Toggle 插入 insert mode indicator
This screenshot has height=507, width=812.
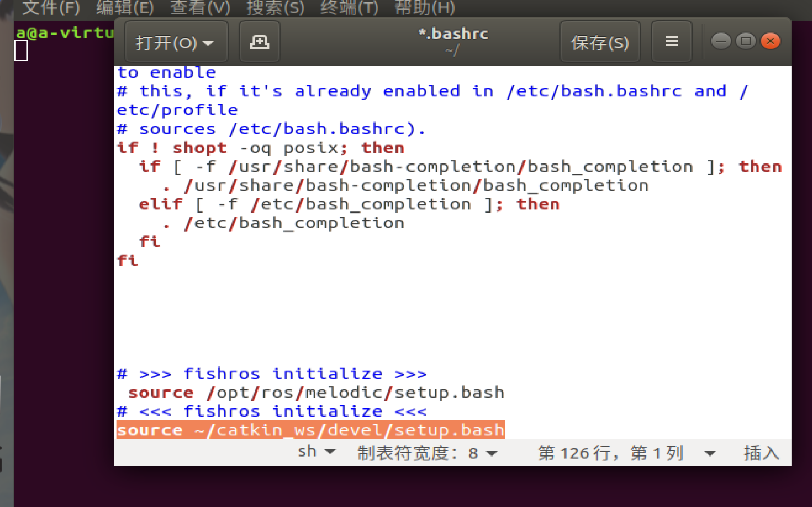(761, 453)
